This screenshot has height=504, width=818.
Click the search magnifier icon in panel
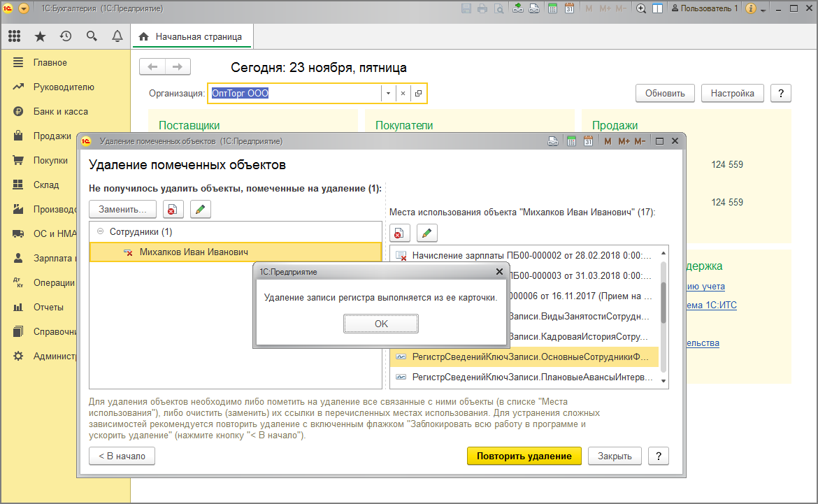coord(92,36)
